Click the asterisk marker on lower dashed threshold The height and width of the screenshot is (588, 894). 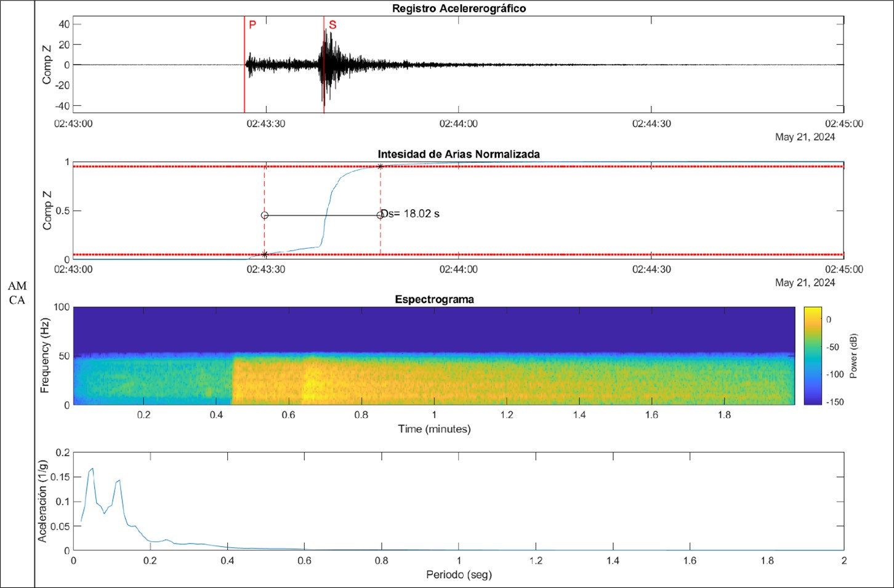coord(265,254)
